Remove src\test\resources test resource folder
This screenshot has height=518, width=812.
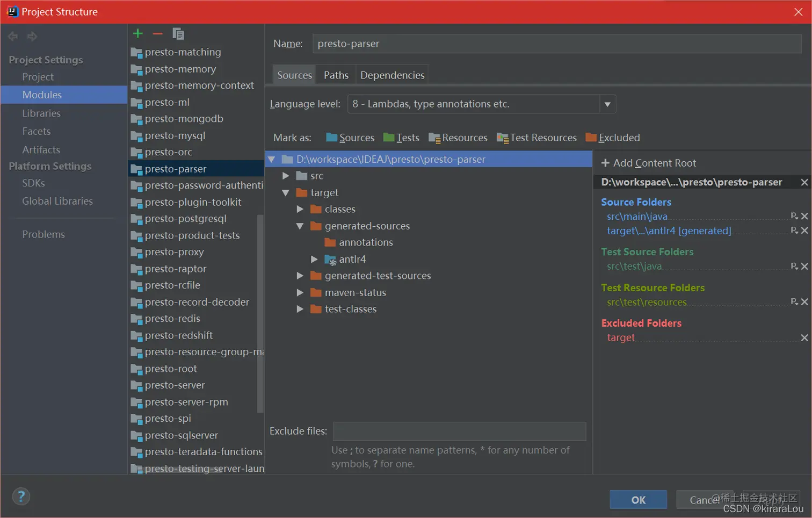pos(804,301)
